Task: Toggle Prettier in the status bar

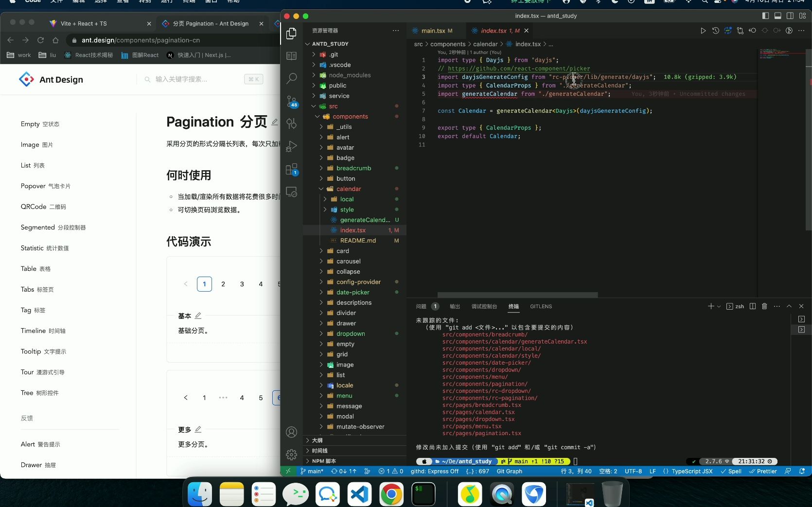Action: pyautogui.click(x=763, y=471)
